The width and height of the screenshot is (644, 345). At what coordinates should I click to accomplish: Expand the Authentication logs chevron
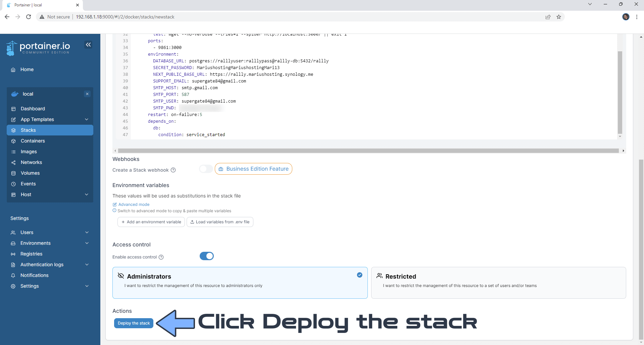(87, 265)
